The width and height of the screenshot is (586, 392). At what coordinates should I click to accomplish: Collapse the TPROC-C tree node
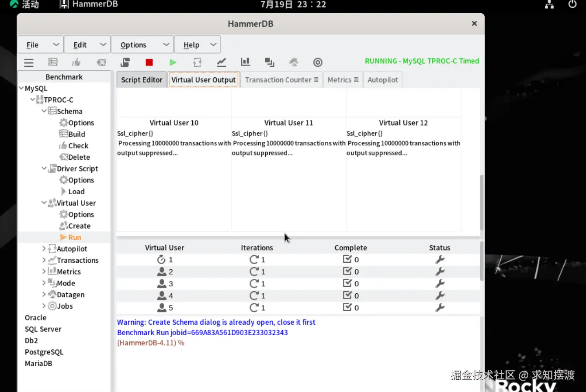32,100
